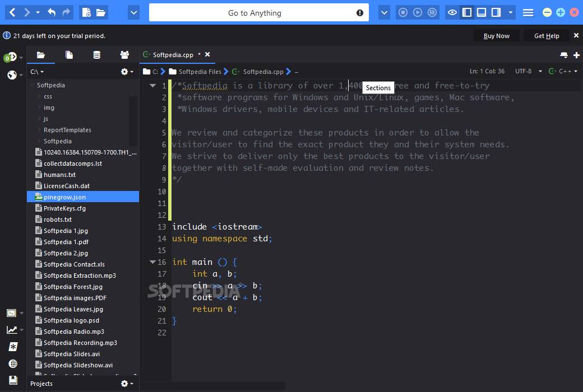The image size is (583, 392).
Task: Fold the comment block at line 1
Action: (152, 86)
